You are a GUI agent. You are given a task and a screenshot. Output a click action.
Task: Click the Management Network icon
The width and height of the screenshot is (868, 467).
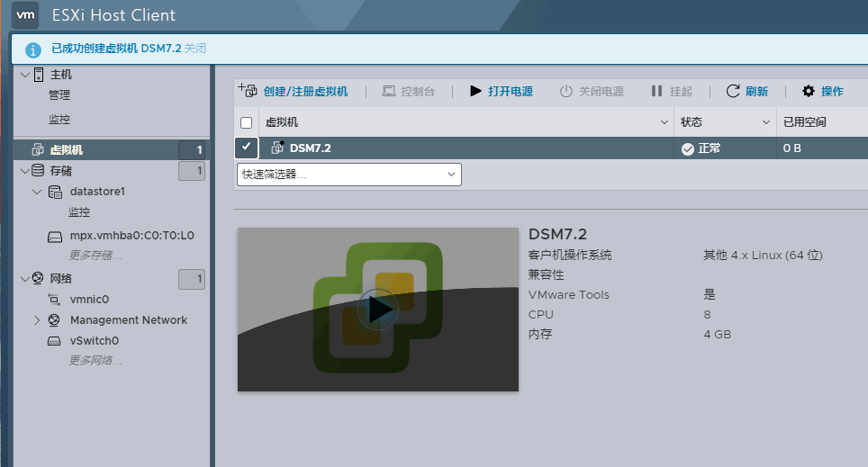click(54, 319)
